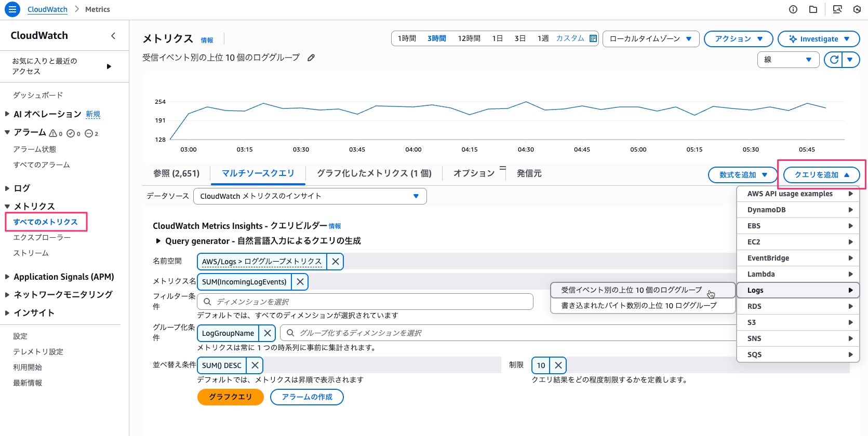Screen dimensions: 868x436
Task: Remove the AWS/Logs namespace chip
Action: [x=336, y=262]
